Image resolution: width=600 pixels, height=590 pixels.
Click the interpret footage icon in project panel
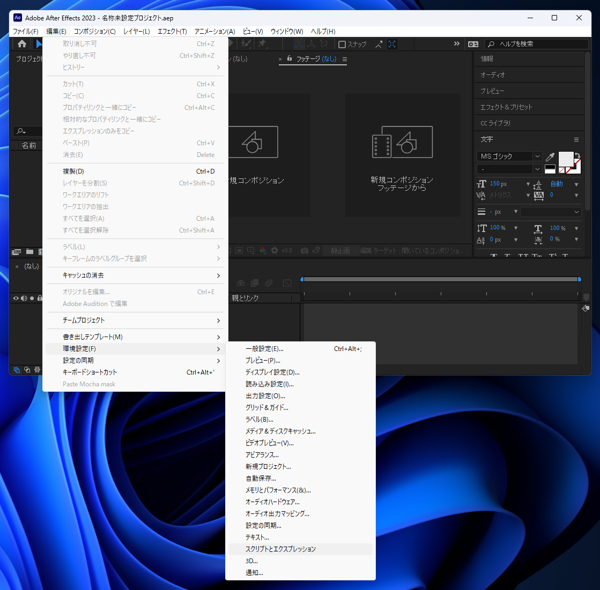(x=16, y=251)
